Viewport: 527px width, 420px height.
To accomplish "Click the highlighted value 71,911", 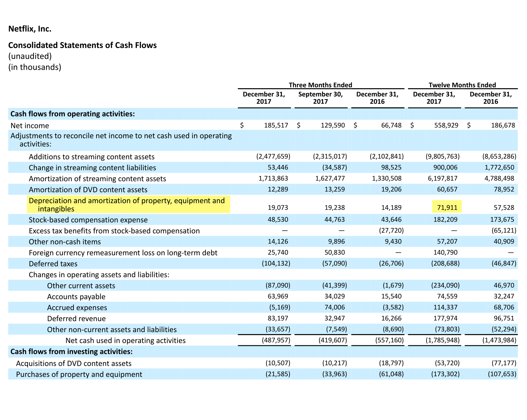I will (447, 207).
